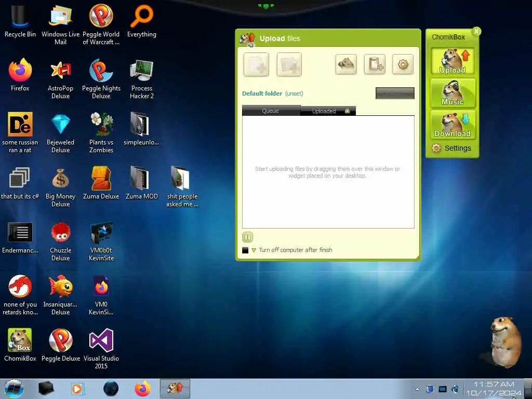Image resolution: width=532 pixels, height=399 pixels.
Task: Open ChomikBox Settings
Action: tap(451, 148)
